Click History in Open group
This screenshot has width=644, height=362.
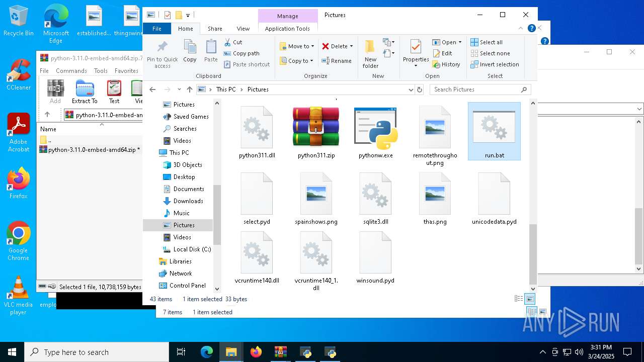[x=446, y=64]
